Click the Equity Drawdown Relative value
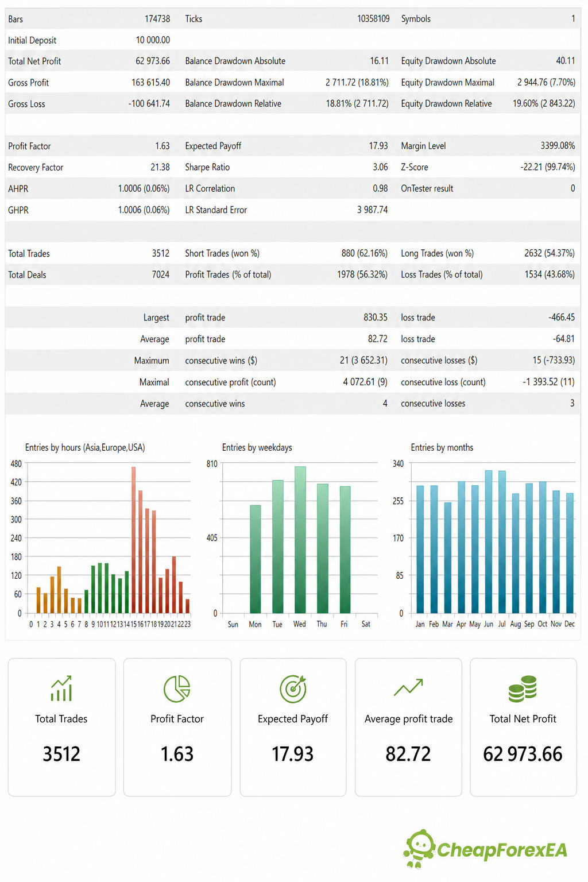Screen dimensions: 588x882 pos(544,104)
